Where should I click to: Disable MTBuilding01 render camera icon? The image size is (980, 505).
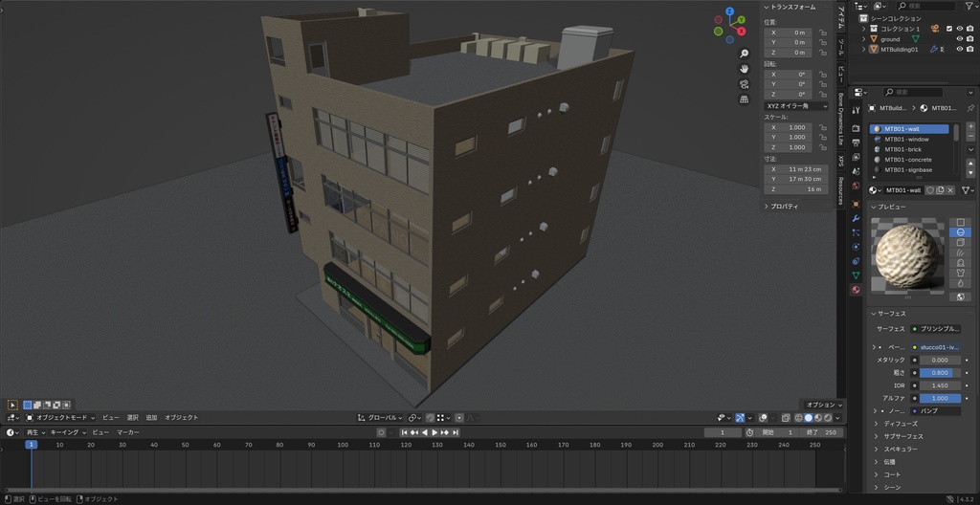click(x=970, y=50)
